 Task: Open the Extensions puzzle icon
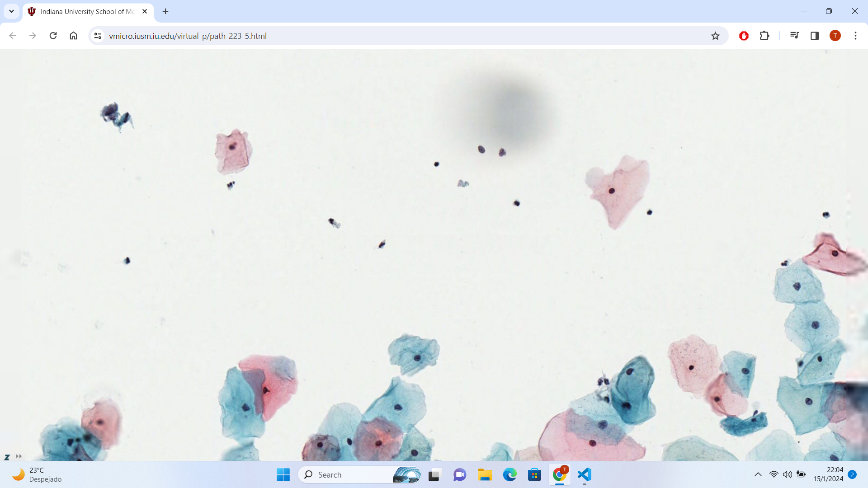tap(764, 36)
